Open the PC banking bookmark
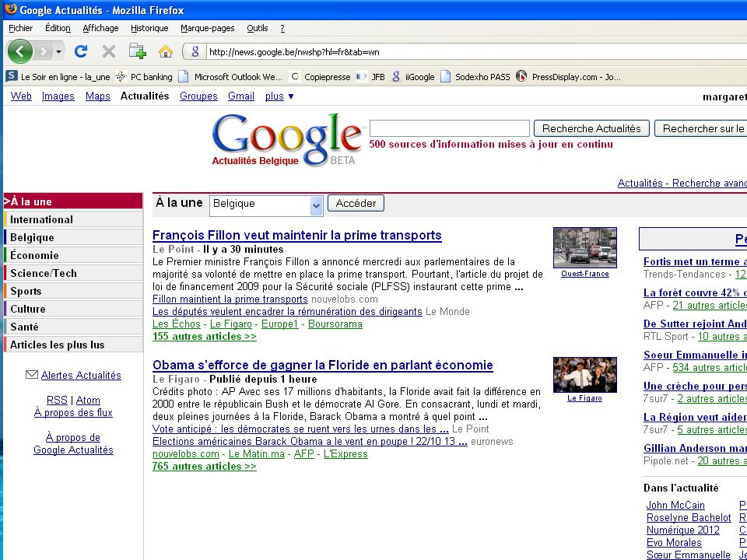The height and width of the screenshot is (560, 747). pos(144,77)
